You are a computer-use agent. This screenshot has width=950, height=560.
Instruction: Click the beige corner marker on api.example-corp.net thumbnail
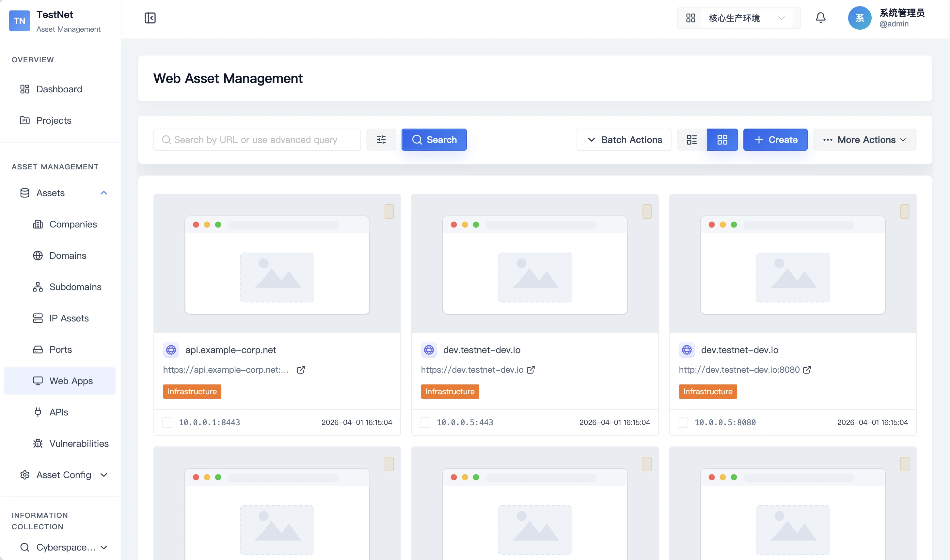(389, 211)
